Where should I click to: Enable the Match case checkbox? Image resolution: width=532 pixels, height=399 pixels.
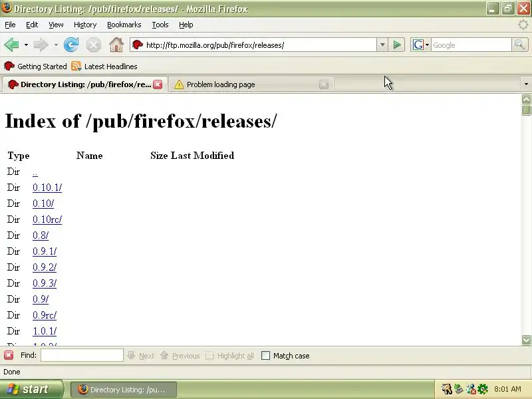pos(265,356)
